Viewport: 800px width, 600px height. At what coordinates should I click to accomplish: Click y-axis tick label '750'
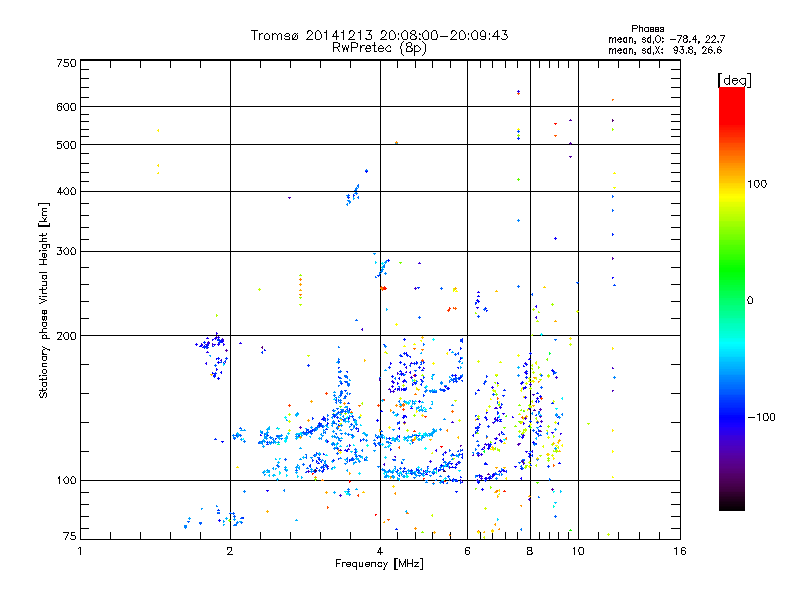pos(66,63)
